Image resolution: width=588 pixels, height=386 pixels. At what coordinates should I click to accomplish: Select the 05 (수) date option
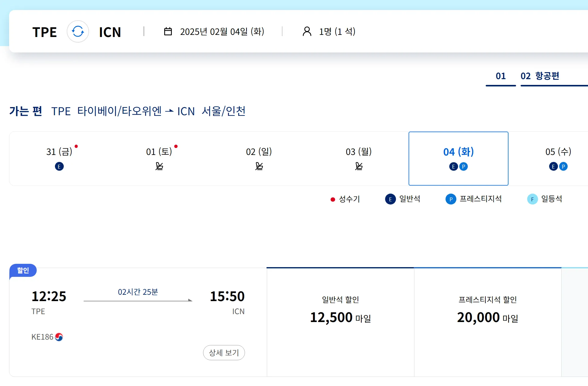558,158
